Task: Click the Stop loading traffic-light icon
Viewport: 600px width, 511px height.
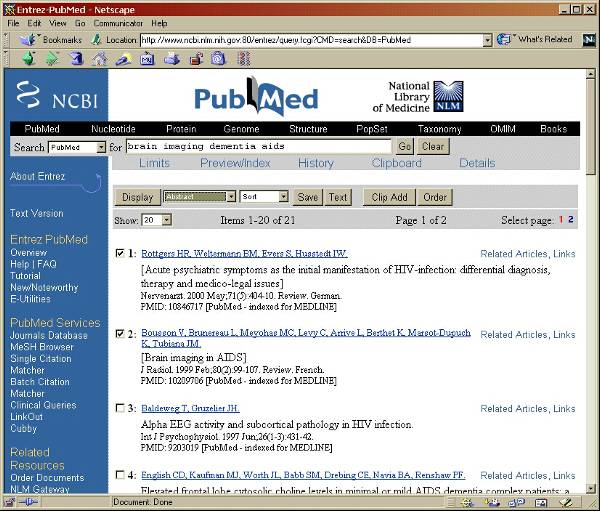Action: coord(243,59)
